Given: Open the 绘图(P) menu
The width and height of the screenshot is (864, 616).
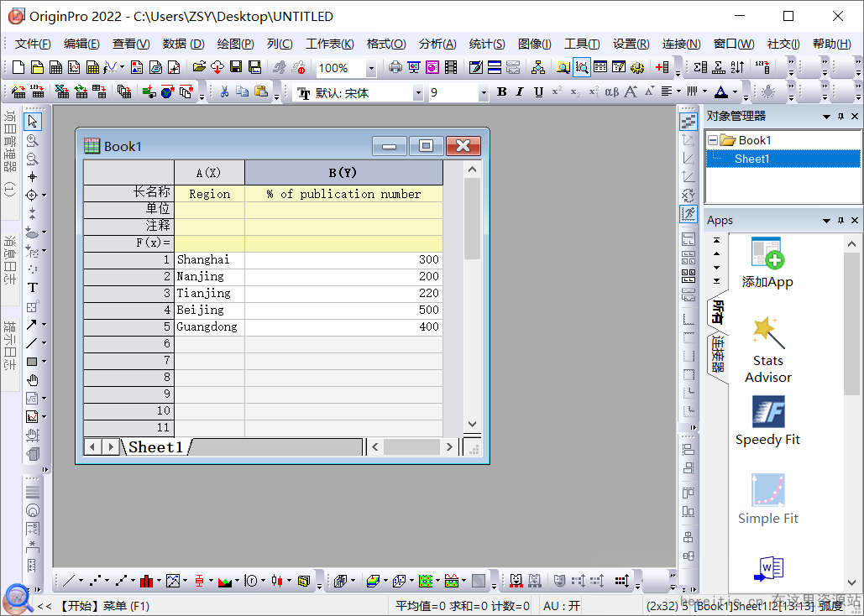Looking at the screenshot, I should (235, 44).
